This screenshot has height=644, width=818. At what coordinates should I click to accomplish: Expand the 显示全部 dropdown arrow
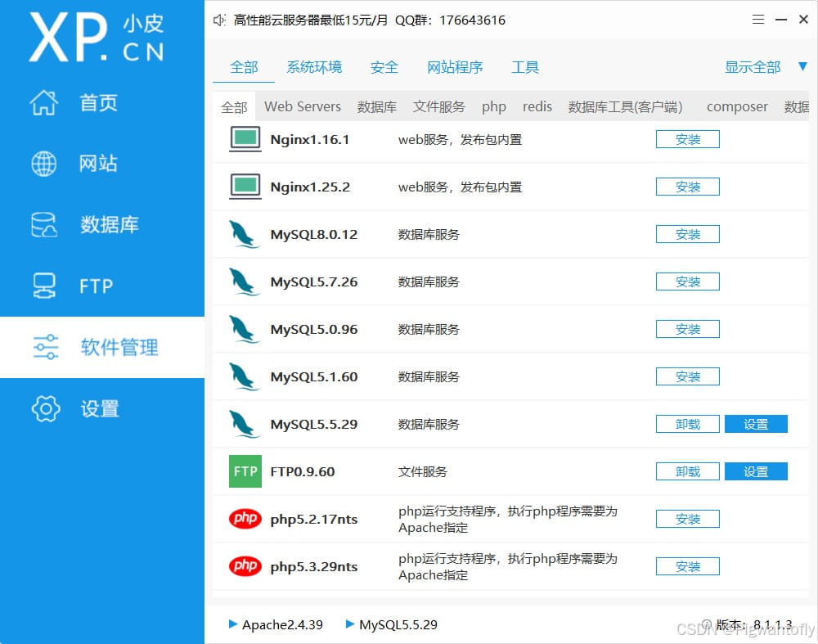(803, 67)
